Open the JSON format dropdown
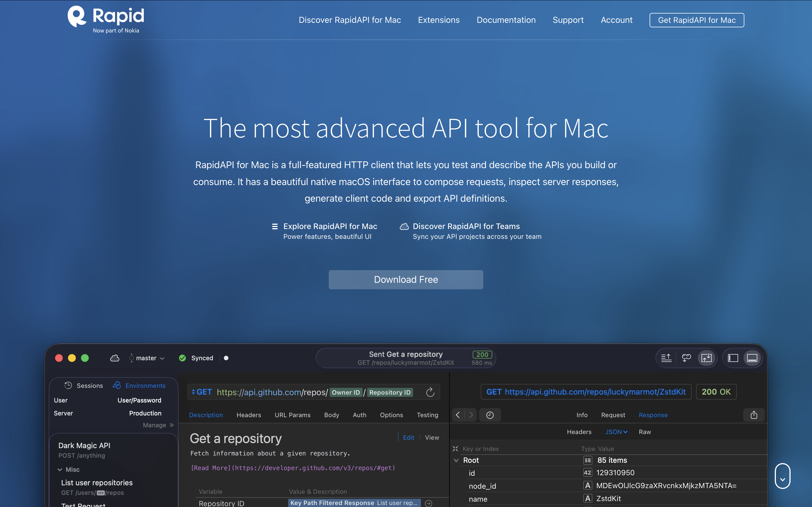The height and width of the screenshot is (507, 812). tap(616, 432)
